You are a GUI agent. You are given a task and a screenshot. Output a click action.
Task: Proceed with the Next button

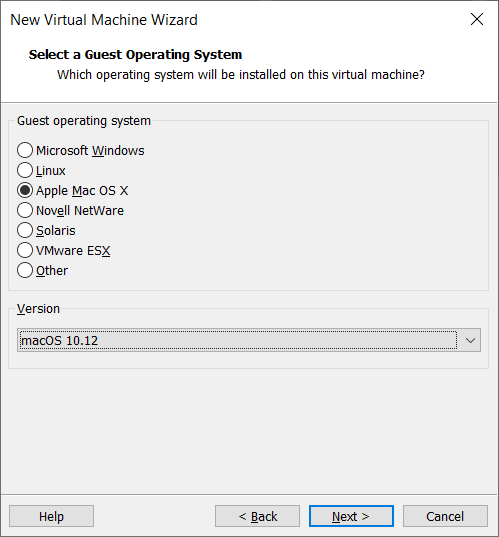351,516
